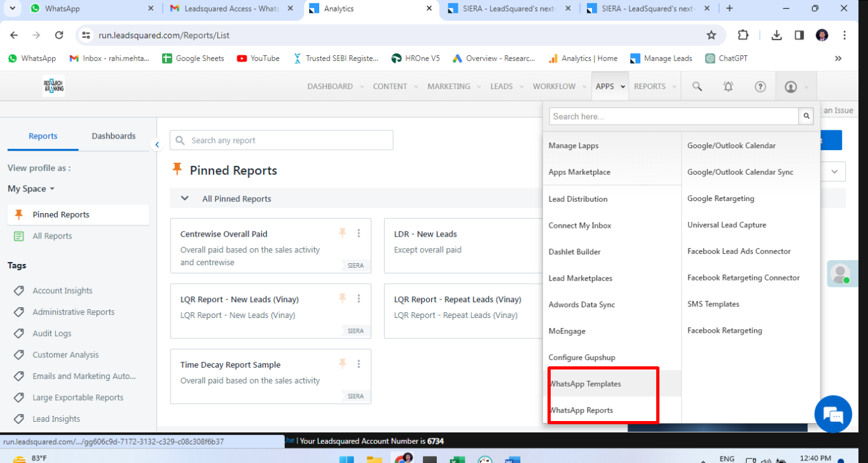Bookmark this page with the star
The image size is (868, 463).
711,35
